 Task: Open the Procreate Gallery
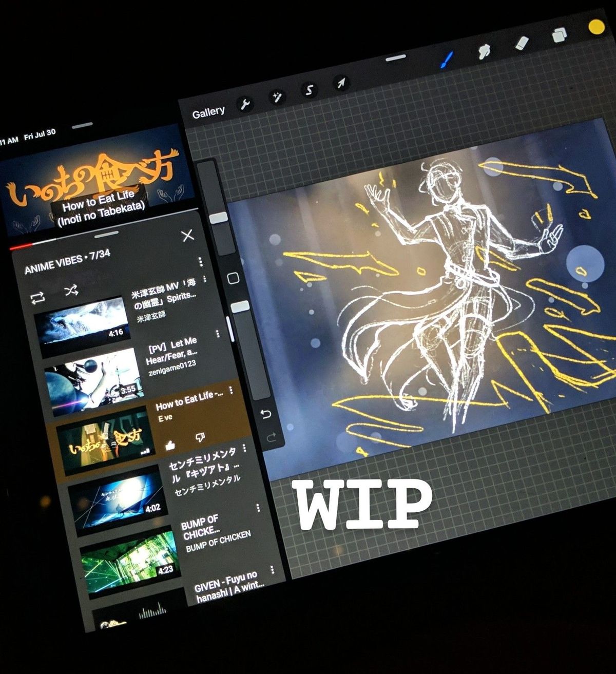[208, 112]
